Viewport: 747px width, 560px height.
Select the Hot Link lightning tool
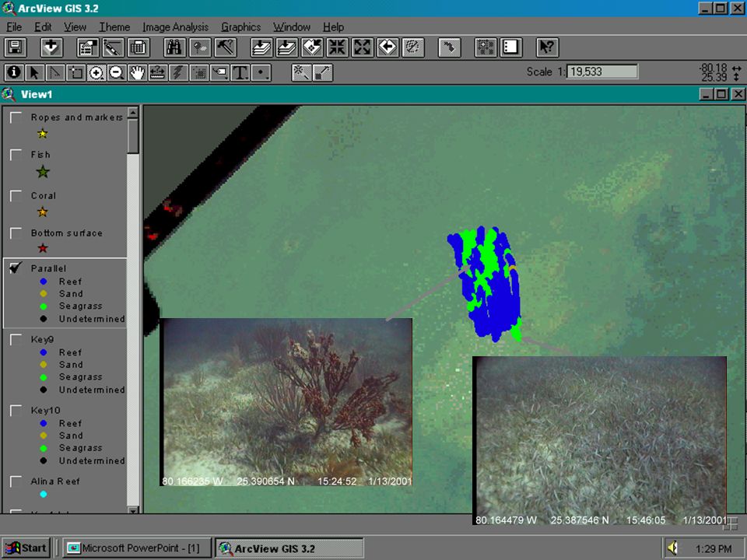coord(179,72)
